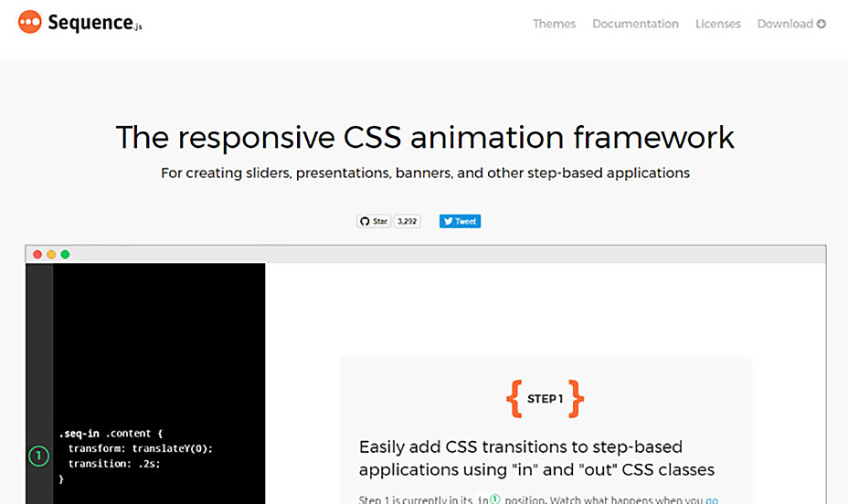This screenshot has height=504, width=848.
Task: Click the main headline "The responsive CSS animation framework"
Action: click(425, 137)
